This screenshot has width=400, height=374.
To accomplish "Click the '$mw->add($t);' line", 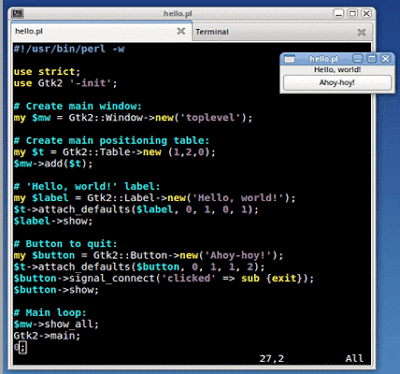I will (53, 164).
